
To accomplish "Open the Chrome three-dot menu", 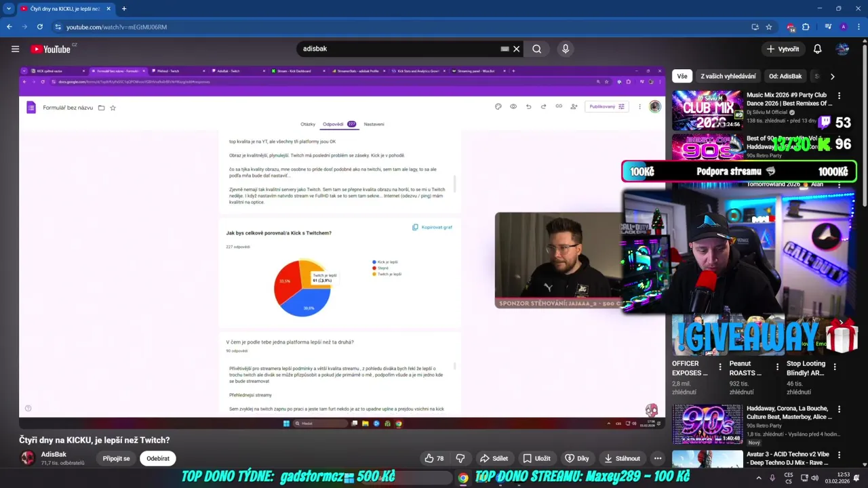I will (x=857, y=26).
